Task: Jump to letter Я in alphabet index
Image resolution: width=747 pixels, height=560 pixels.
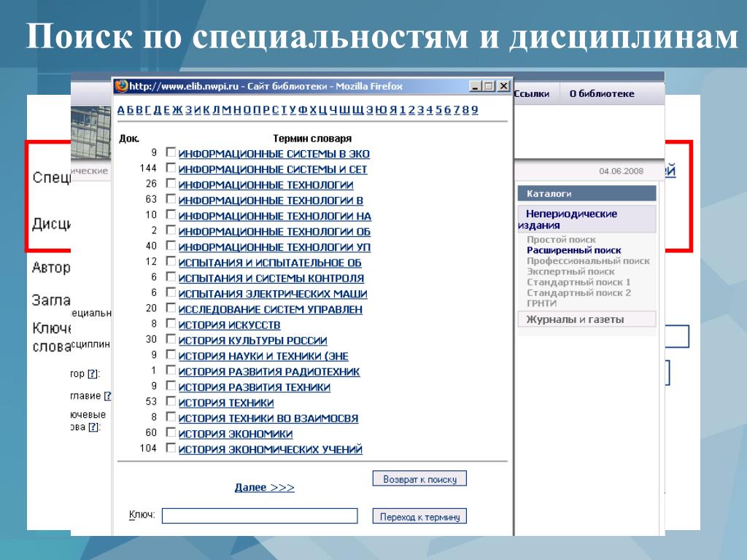Action: click(393, 110)
